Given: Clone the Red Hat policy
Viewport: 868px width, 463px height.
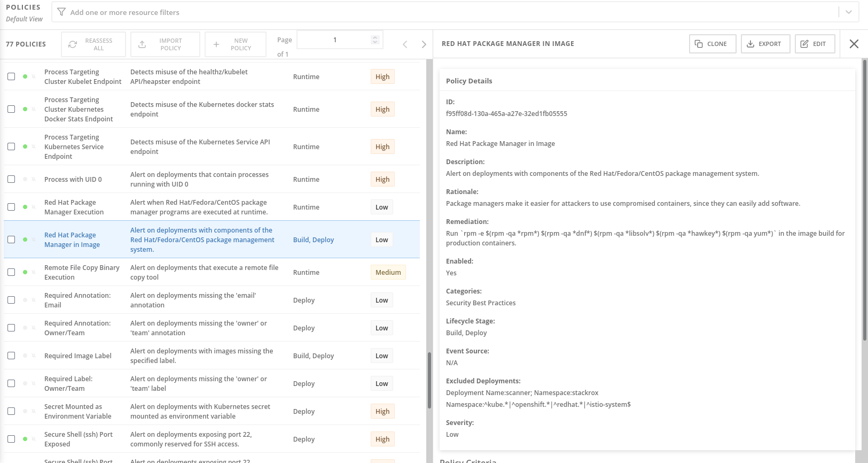Looking at the screenshot, I should click(x=713, y=44).
